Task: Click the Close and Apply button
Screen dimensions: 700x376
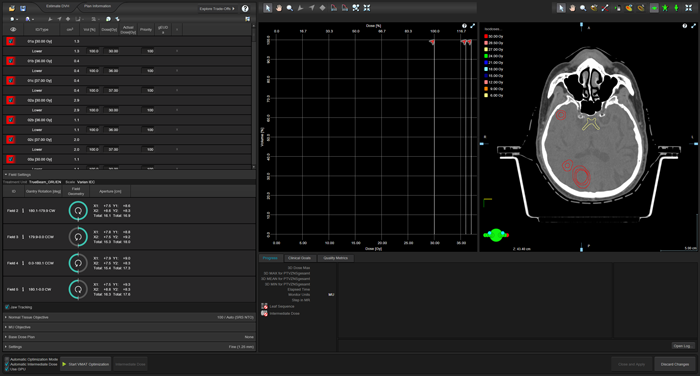Action: coord(631,364)
